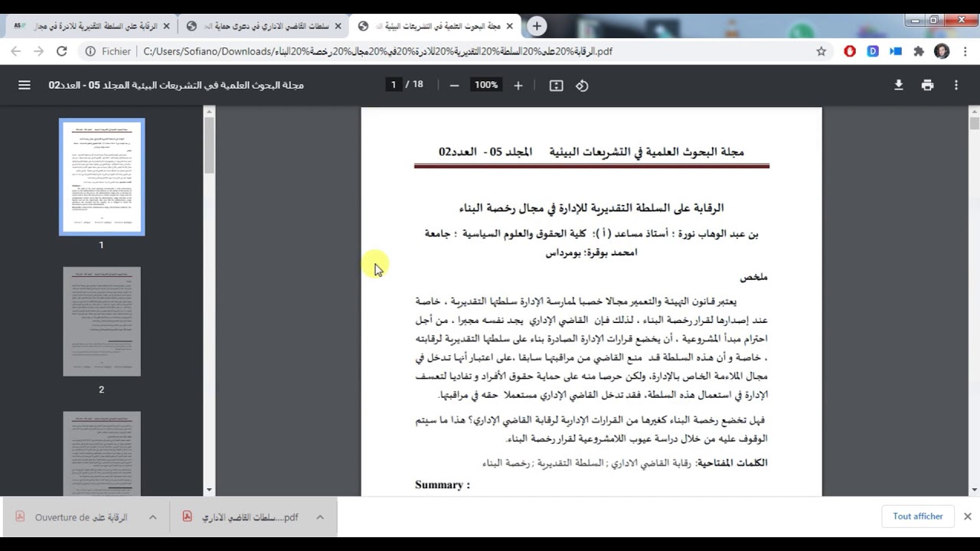Expand options for Ouverture de download
This screenshot has width=980, height=551.
152,517
